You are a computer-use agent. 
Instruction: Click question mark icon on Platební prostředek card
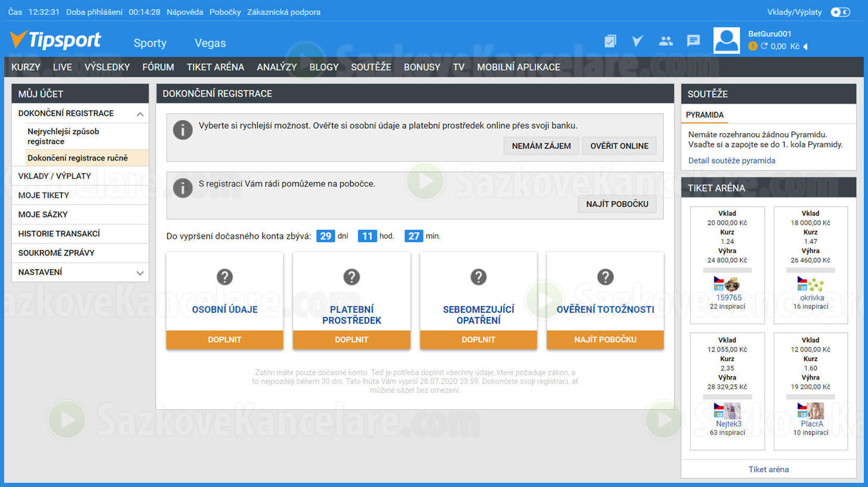click(352, 277)
